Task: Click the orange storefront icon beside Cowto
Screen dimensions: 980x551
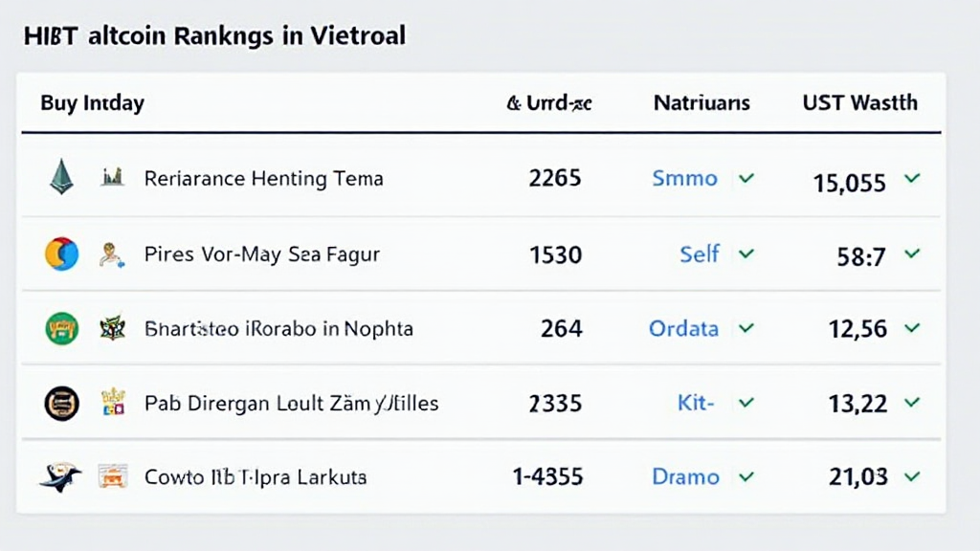Action: pos(112,476)
